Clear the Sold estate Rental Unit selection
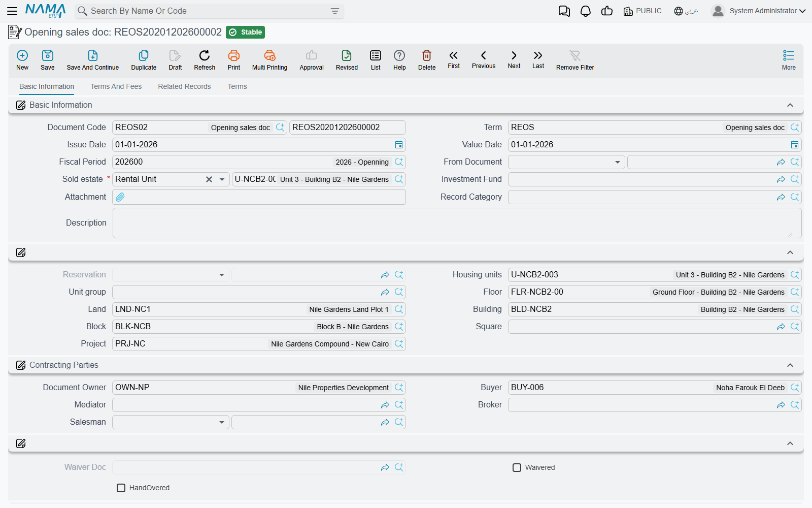 (x=209, y=179)
